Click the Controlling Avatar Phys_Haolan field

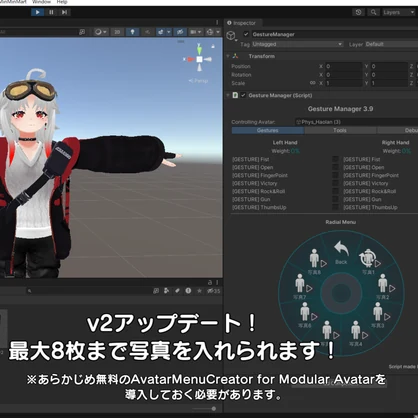click(x=356, y=122)
